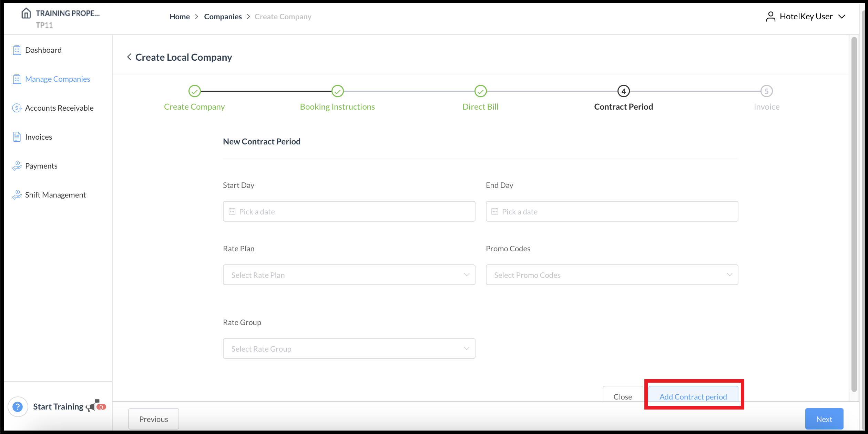Click the End Day date field

coord(612,211)
